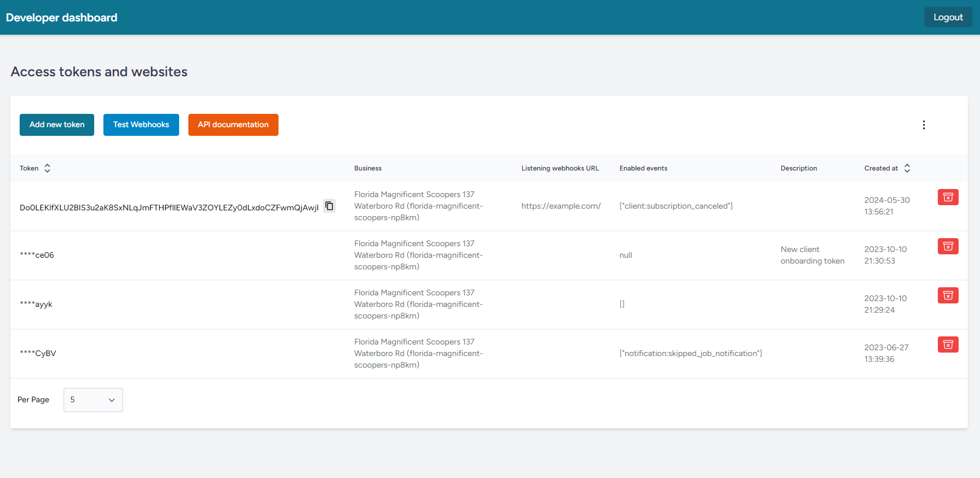Click Test Webhooks button
This screenshot has height=478, width=980.
pos(141,125)
